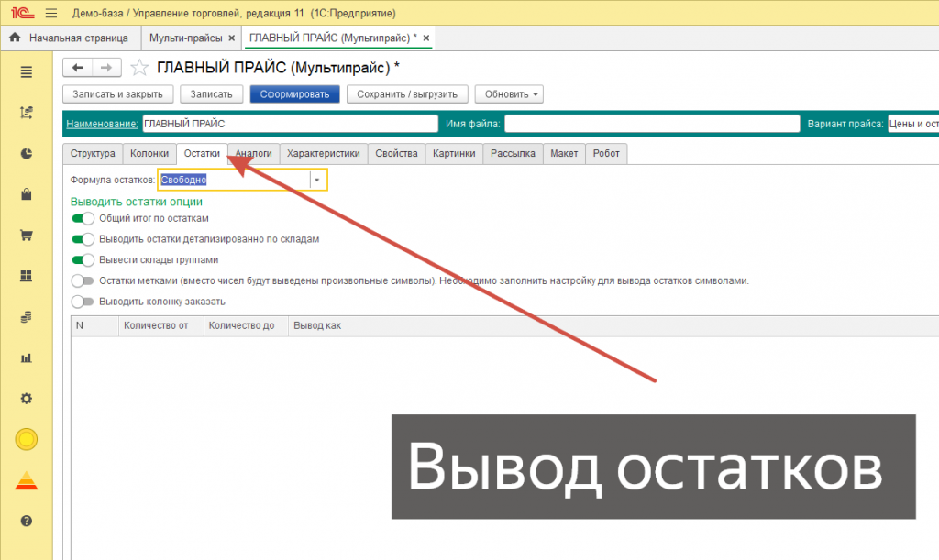Open the bar chart sidebar section
939x560 pixels.
click(27, 357)
